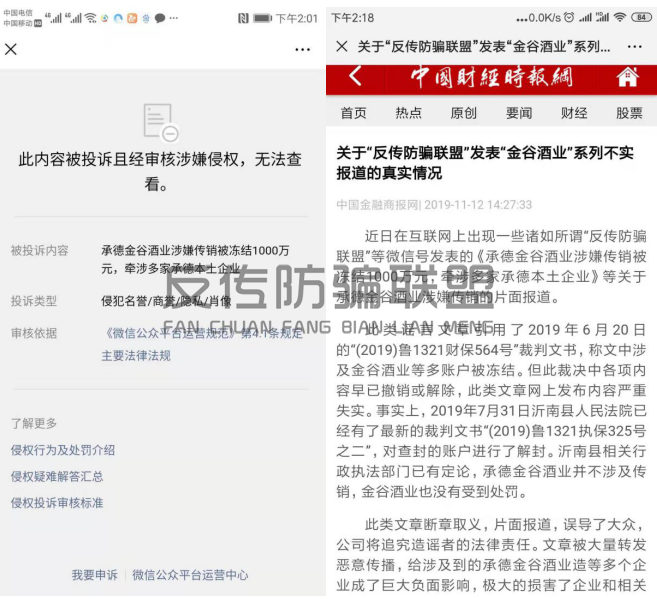Image resolution: width=657 pixels, height=599 pixels.
Task: Open 微信公众平台运营规范 rule link
Action: [169, 334]
